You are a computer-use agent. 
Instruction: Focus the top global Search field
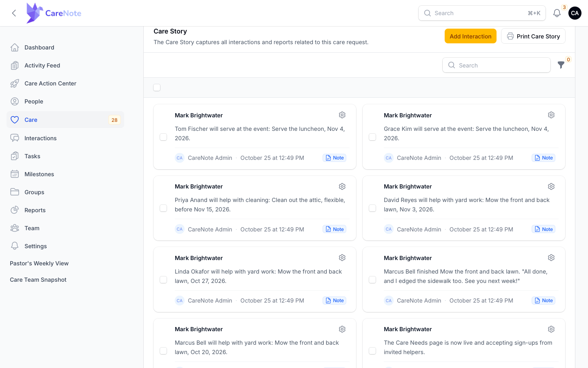(482, 13)
